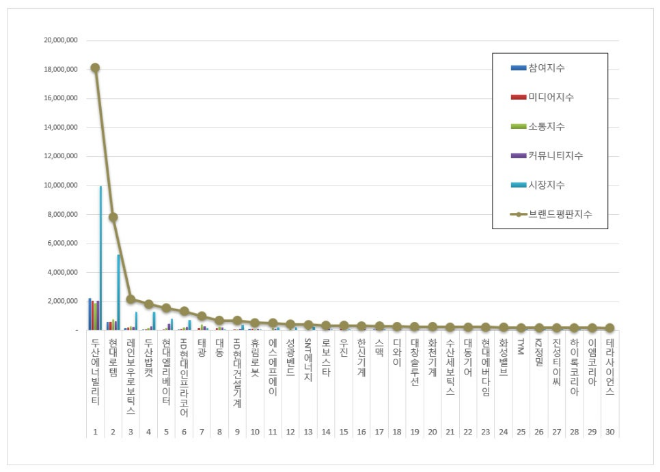Click the blue 참여지수 legend color marker
The width and height of the screenshot is (660, 472).
pos(518,68)
